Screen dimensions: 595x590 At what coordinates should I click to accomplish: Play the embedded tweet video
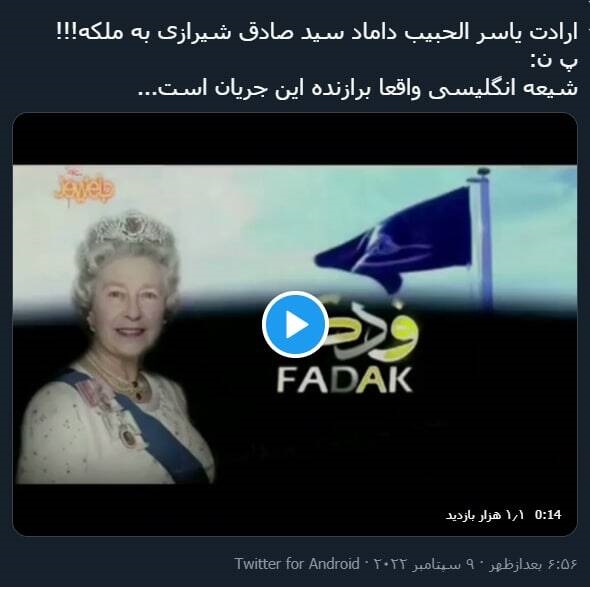pos(295,324)
